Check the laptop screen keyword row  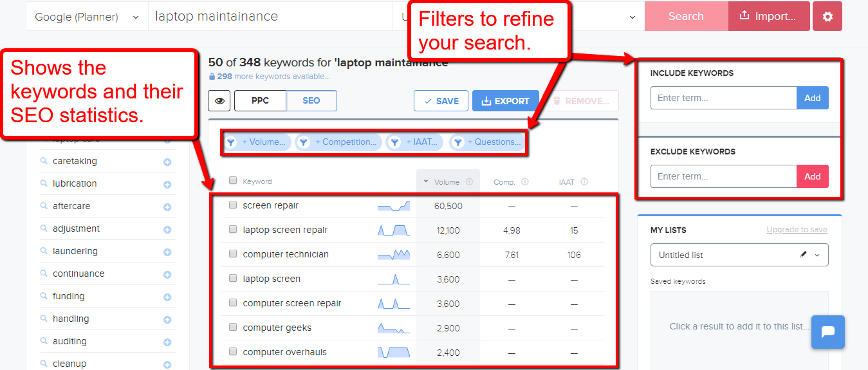233,279
